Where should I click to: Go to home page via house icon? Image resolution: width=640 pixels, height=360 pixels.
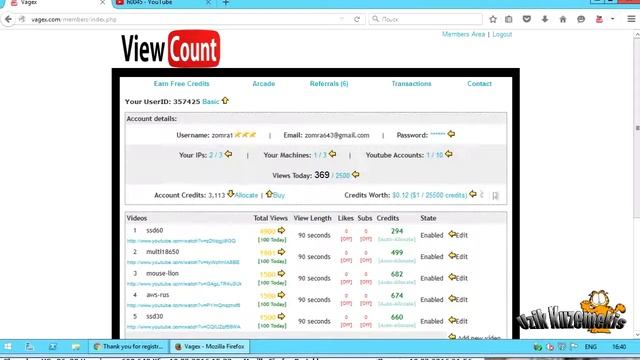coord(563,19)
